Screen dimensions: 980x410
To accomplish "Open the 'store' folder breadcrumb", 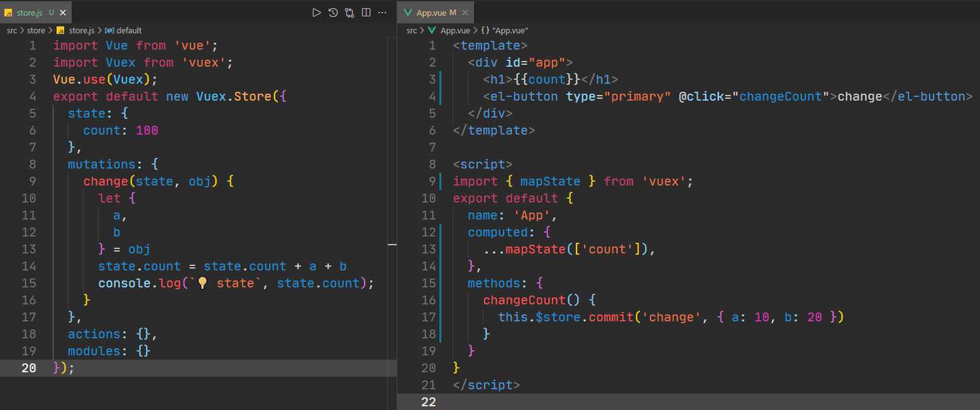I will [36, 30].
